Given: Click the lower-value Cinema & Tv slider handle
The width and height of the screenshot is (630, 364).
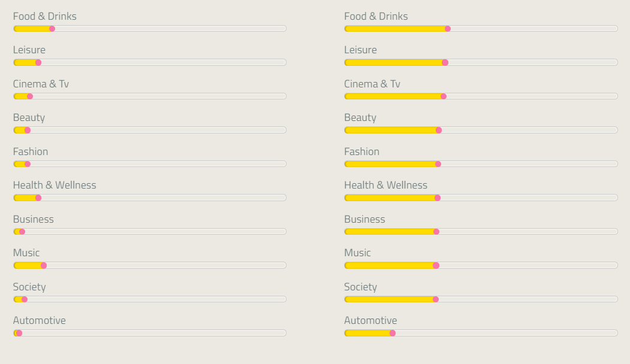Looking at the screenshot, I should (30, 96).
